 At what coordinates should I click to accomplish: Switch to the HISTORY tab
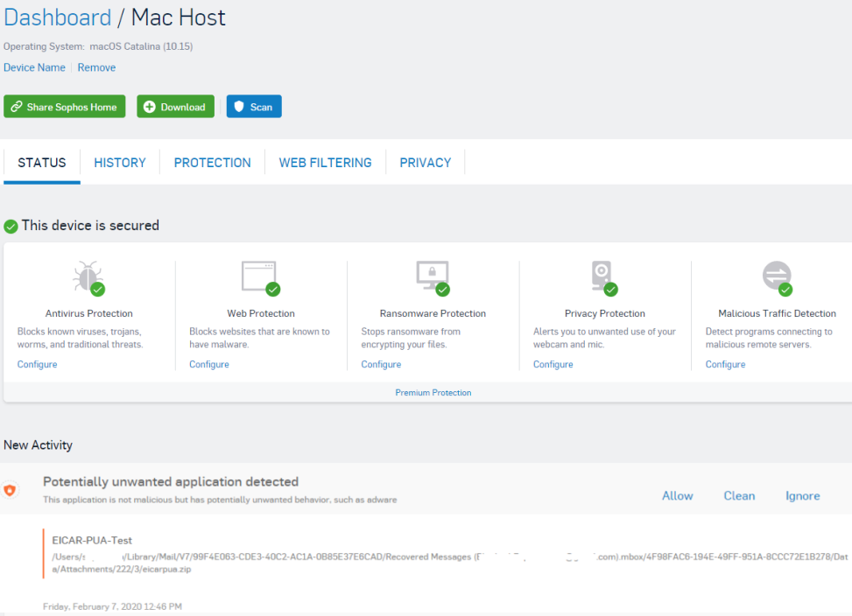(x=119, y=162)
